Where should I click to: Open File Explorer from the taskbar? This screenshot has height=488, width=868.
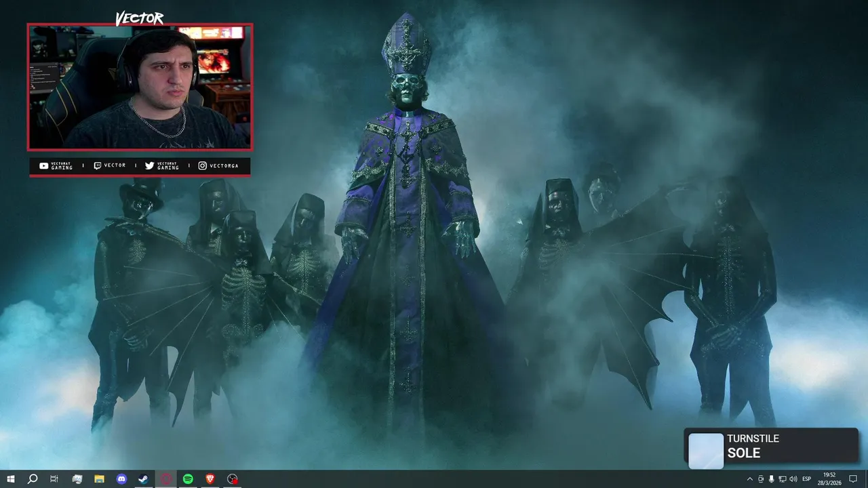tap(99, 479)
